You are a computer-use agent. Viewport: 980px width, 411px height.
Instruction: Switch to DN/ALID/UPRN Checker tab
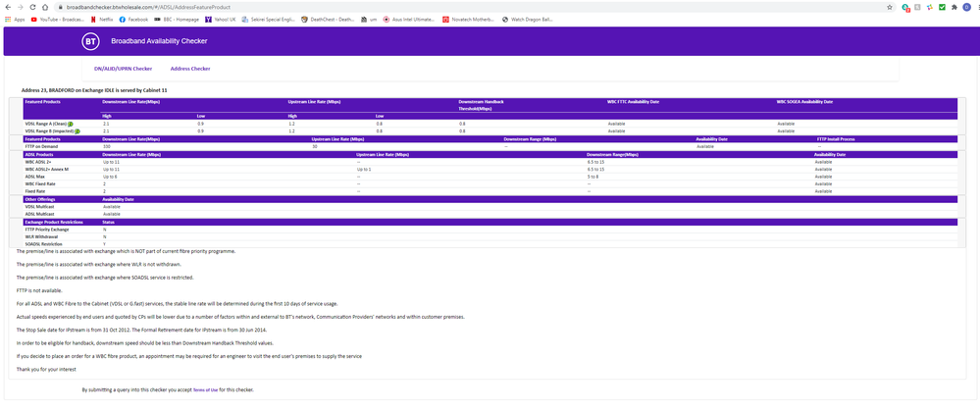pyautogui.click(x=124, y=69)
